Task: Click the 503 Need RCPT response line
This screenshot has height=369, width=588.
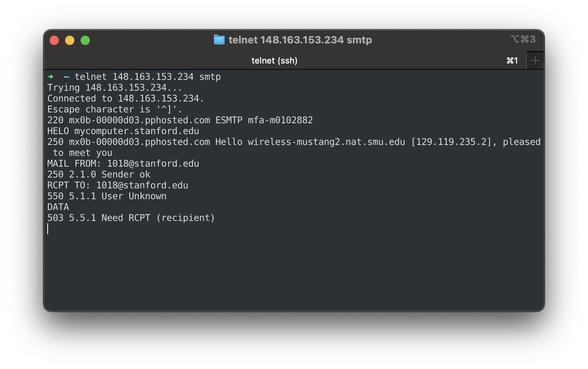Action: (131, 217)
